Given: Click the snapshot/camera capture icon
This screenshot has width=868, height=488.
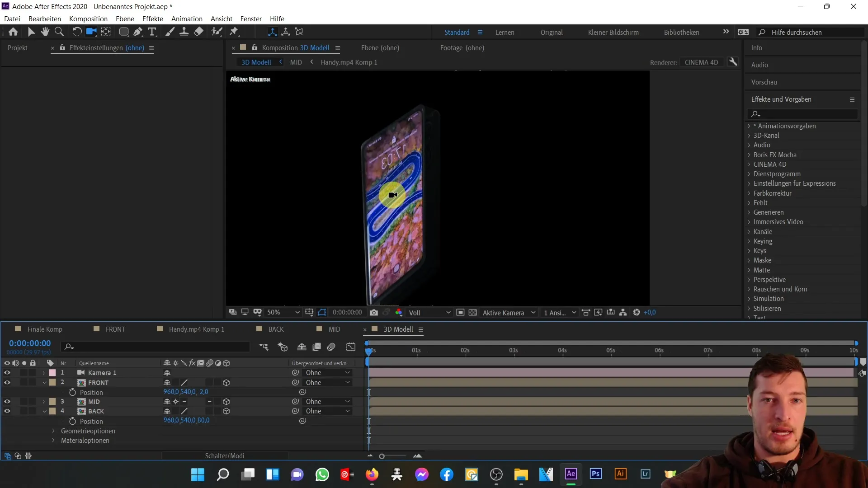Looking at the screenshot, I should (374, 312).
